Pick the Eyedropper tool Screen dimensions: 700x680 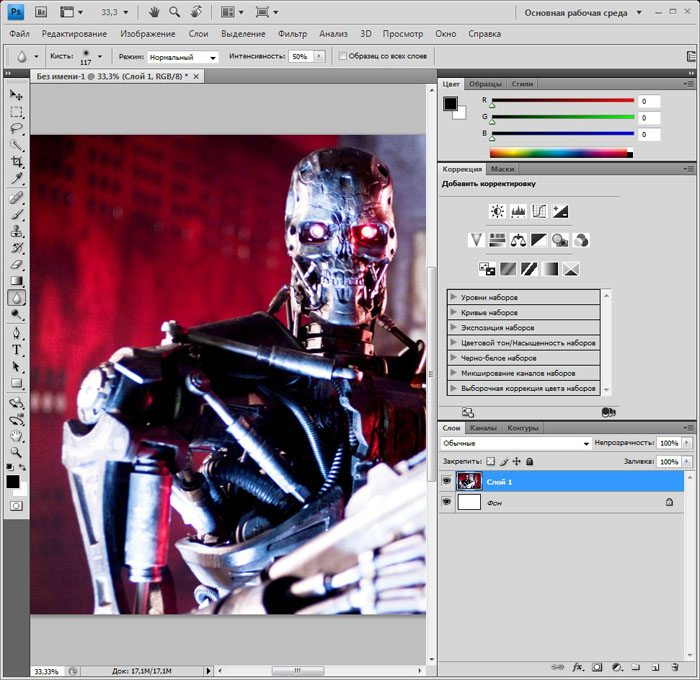[17, 179]
